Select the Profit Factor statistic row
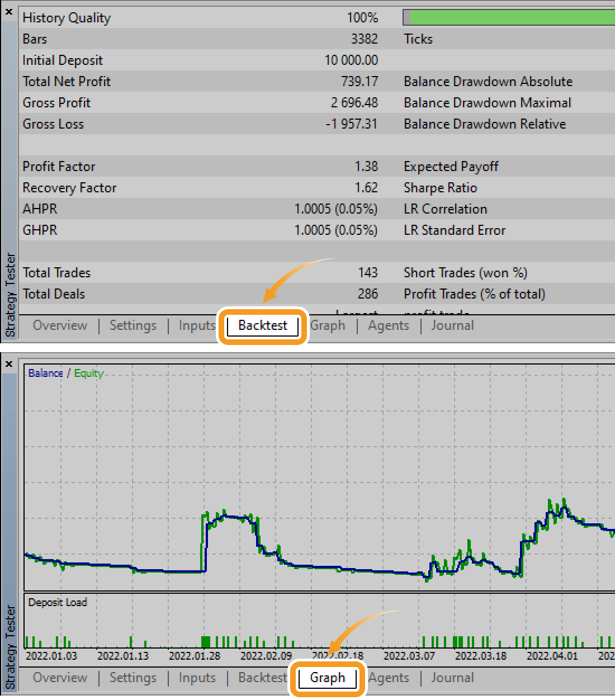Viewport: 615px width, 700px height. tap(168, 166)
